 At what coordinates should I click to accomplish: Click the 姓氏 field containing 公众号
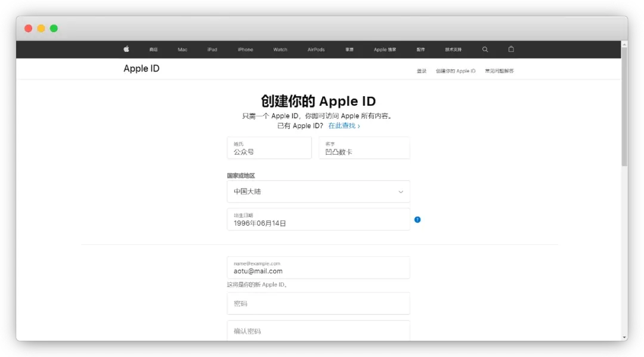click(x=270, y=148)
